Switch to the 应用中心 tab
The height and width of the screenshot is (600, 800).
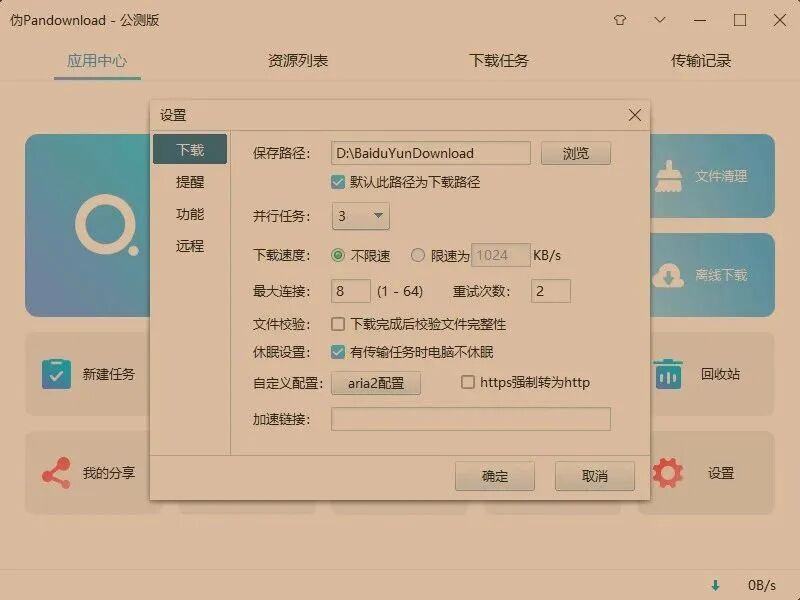(97, 61)
